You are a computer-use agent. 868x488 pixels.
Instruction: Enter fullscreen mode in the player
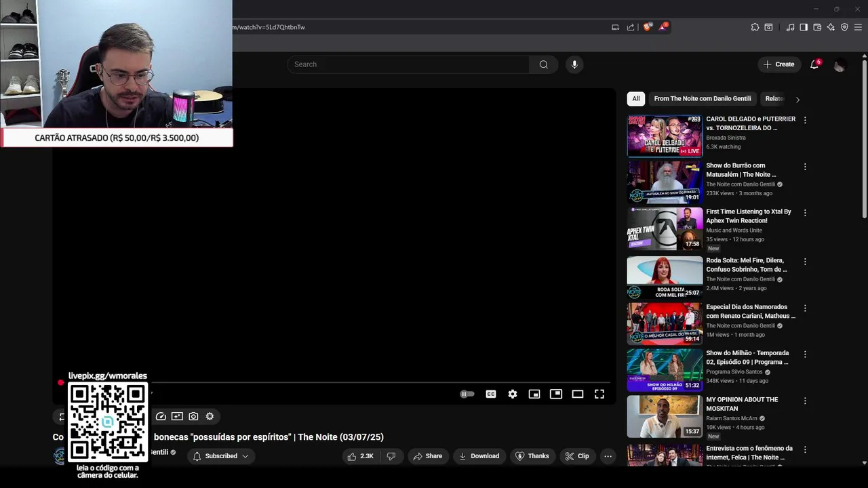[599, 394]
